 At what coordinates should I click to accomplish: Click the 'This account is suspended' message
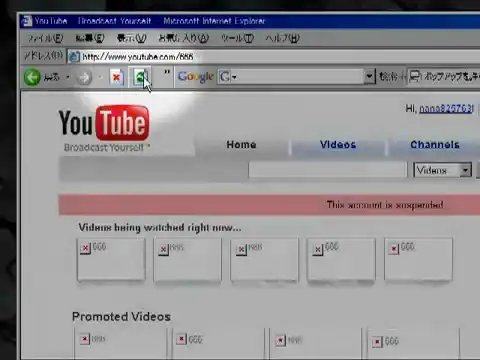[385, 205]
